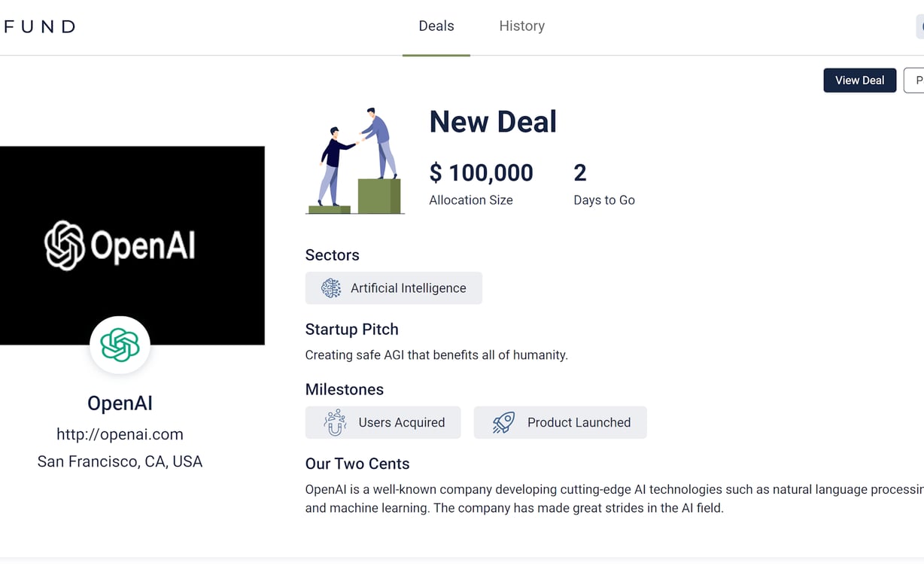The image size is (924, 578).
Task: Select the San Francisco, CA, USA location text
Action: (x=120, y=461)
